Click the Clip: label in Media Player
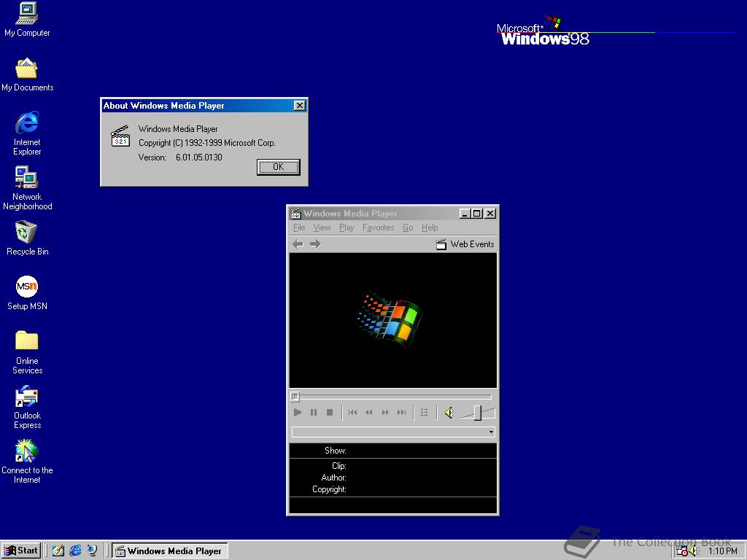The image size is (747, 560). click(338, 466)
